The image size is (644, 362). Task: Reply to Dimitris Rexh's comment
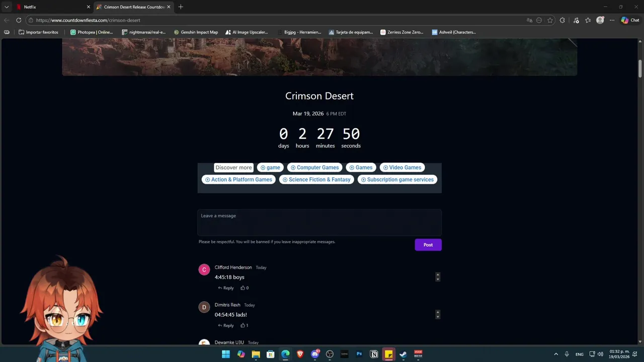(x=226, y=325)
